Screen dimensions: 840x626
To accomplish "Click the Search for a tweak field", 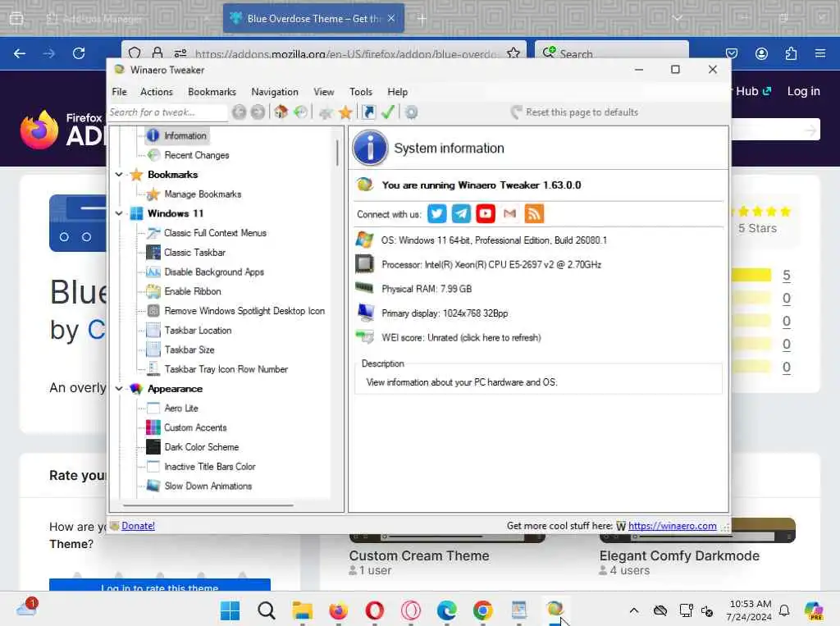I will point(167,112).
